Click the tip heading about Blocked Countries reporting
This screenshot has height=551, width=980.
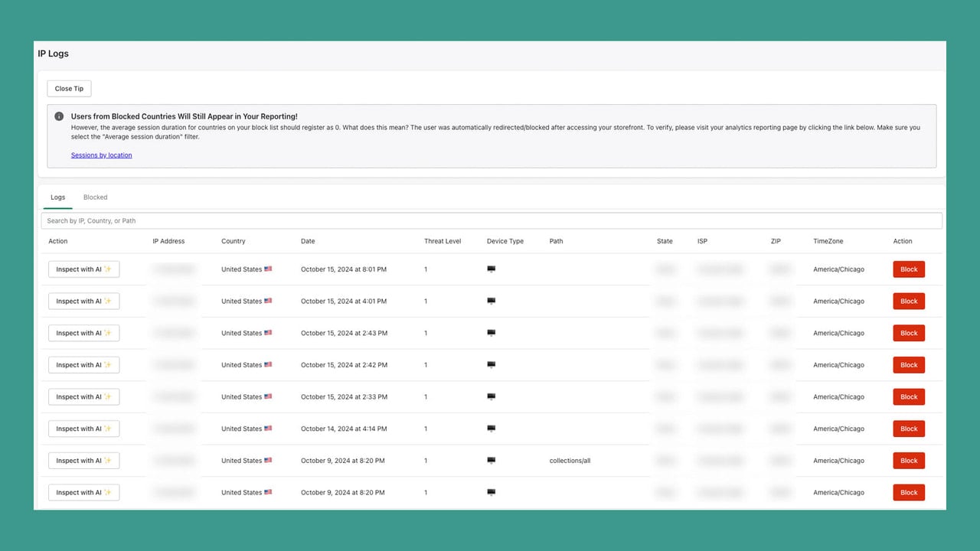pos(185,116)
